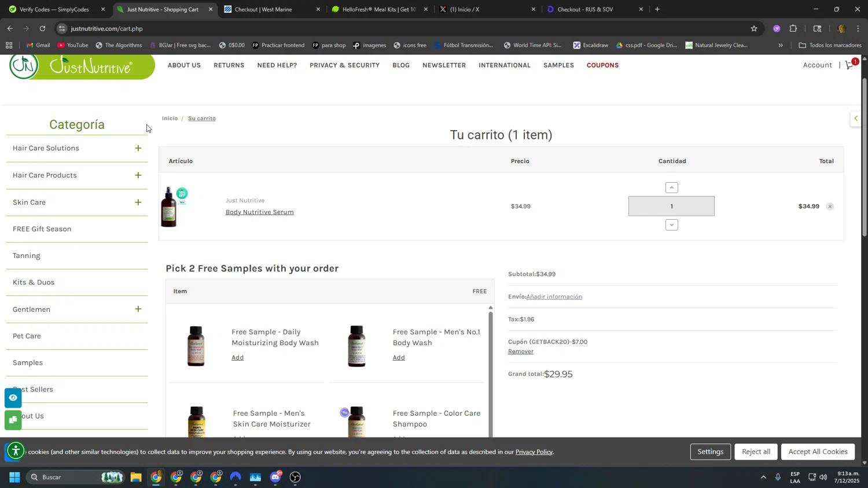The height and width of the screenshot is (488, 868).
Task: Open the YouTube bookmark
Action: coord(72,45)
